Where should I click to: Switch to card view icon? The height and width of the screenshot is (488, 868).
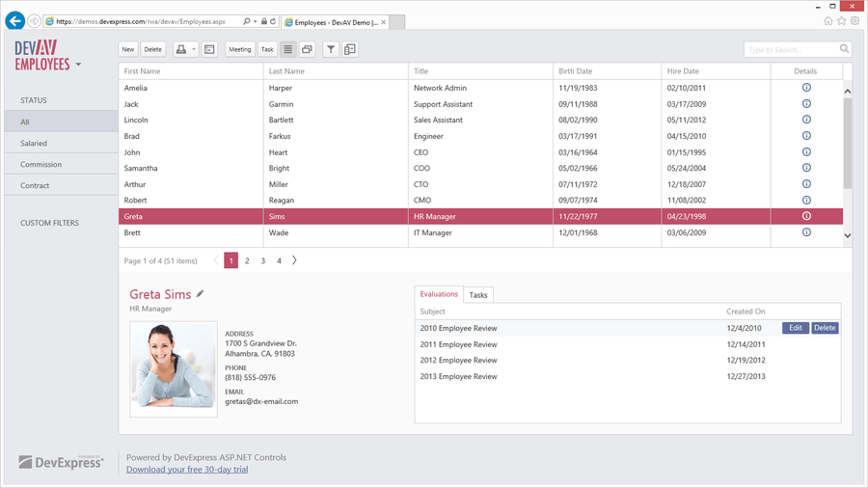(x=308, y=49)
